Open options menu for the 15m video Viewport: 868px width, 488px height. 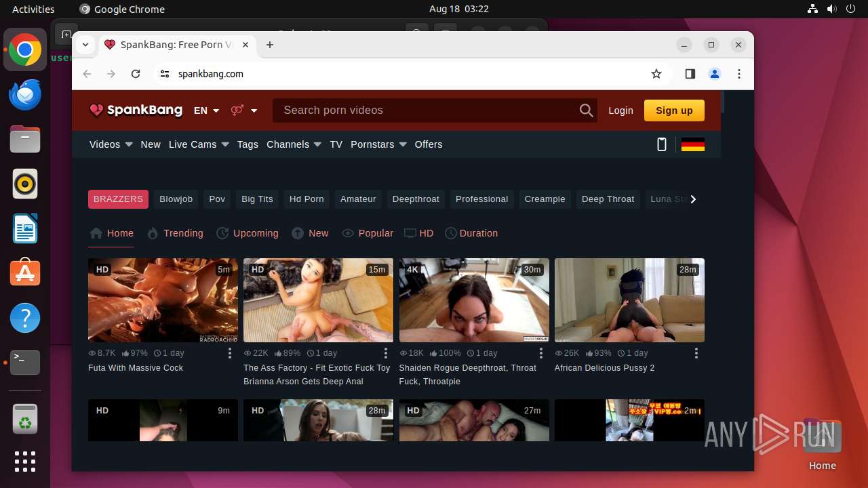click(385, 353)
